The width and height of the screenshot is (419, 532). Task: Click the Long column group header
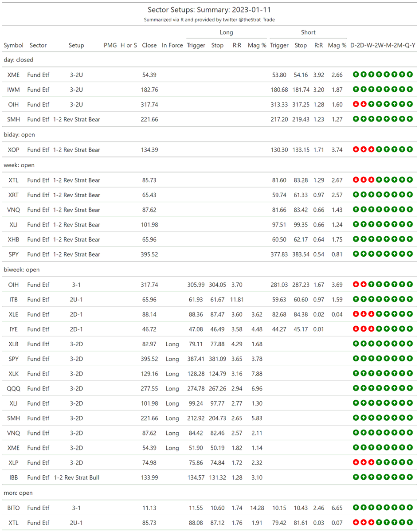pyautogui.click(x=226, y=32)
